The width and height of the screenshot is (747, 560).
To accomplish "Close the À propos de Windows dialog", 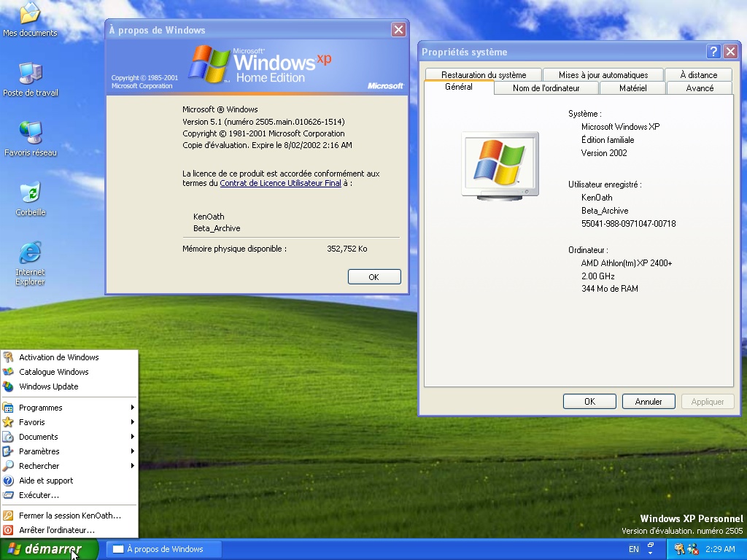I will [398, 29].
